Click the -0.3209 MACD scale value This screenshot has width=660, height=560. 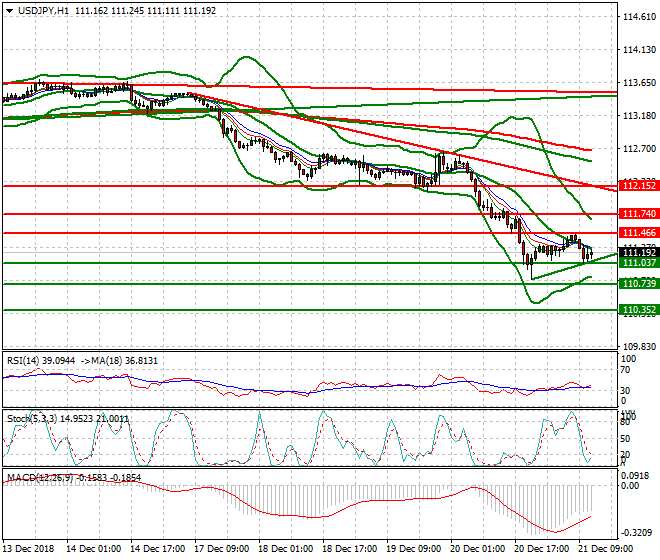click(637, 533)
